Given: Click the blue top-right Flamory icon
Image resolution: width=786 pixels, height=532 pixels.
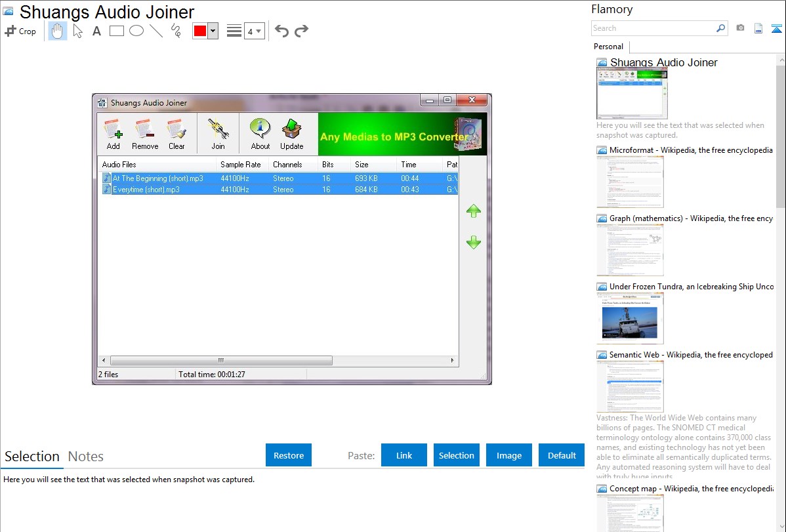Looking at the screenshot, I should click(x=776, y=28).
